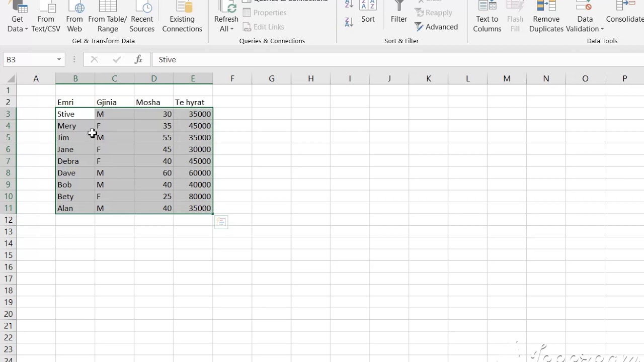The width and height of the screenshot is (644, 362).
Task: Click the age cell showing 55
Action: click(153, 137)
